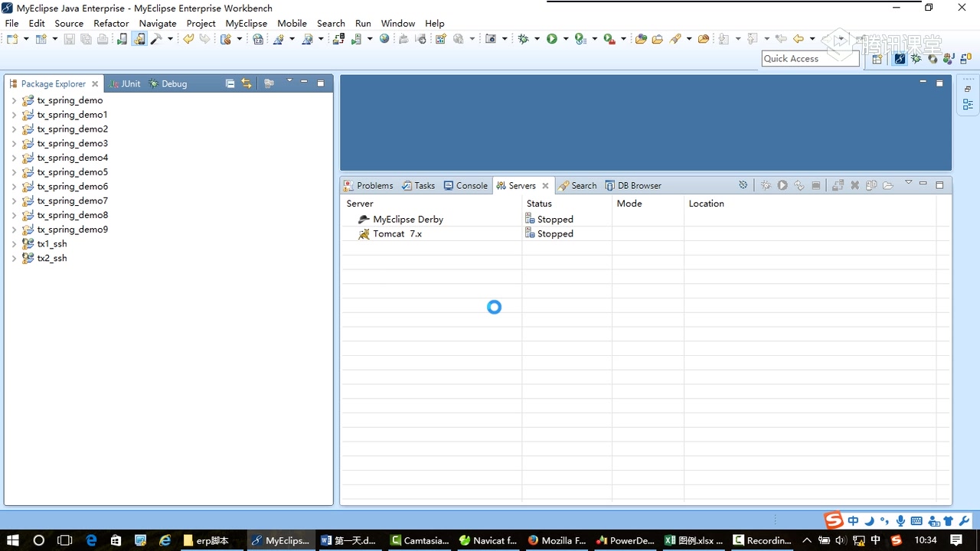The height and width of the screenshot is (551, 980).
Task: Open the Window menu
Action: (398, 23)
